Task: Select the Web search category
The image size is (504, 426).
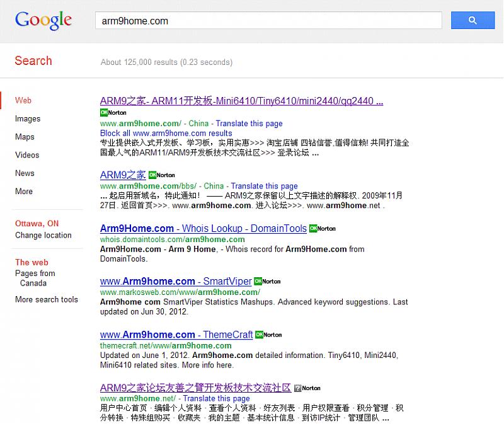Action: pos(23,100)
